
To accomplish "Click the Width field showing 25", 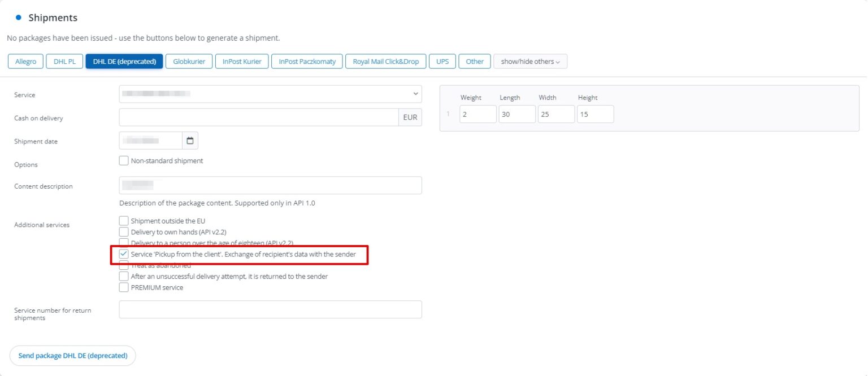I will [556, 114].
